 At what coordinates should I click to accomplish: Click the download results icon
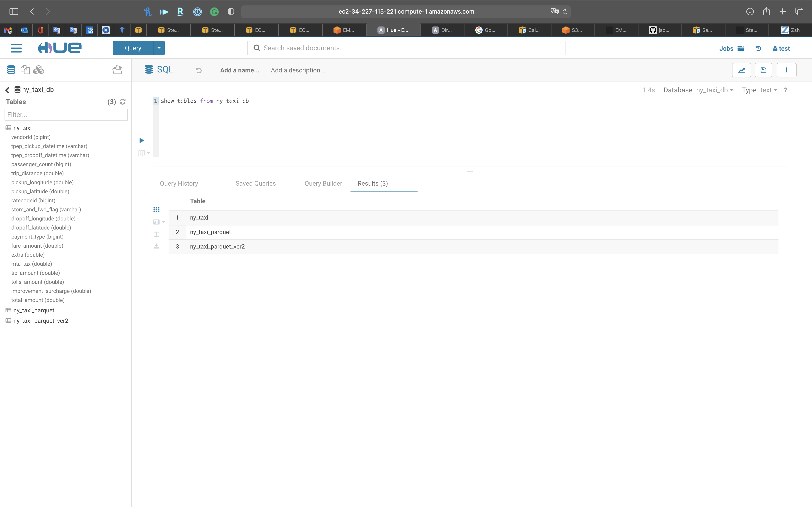(x=156, y=246)
